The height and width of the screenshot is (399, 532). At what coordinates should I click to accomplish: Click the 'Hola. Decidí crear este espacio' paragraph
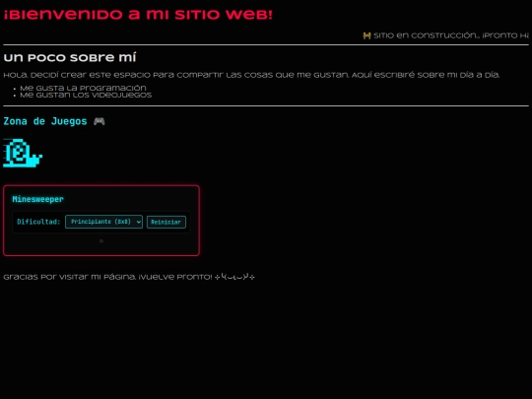[251, 75]
